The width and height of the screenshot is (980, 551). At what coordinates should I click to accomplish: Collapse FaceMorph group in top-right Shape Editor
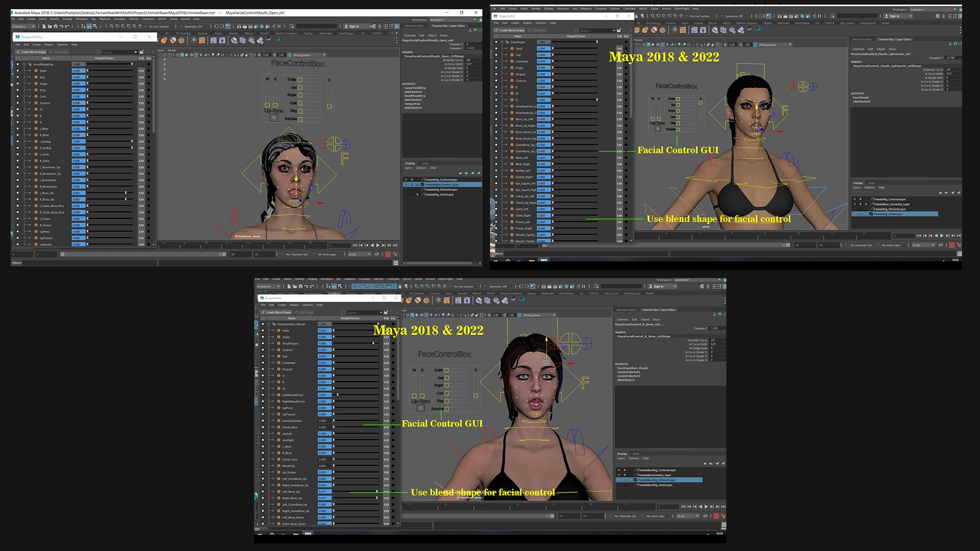coord(502,42)
